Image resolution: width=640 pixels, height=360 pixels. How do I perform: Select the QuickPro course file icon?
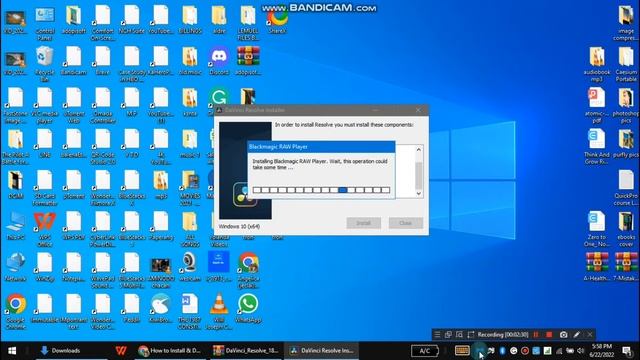626,187
